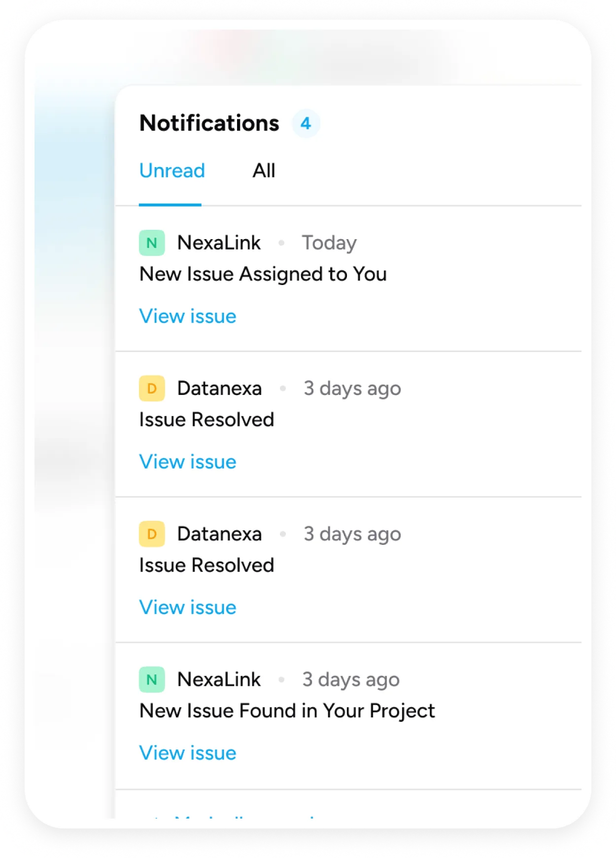Click N avatar on New Issue Found notification

click(152, 679)
